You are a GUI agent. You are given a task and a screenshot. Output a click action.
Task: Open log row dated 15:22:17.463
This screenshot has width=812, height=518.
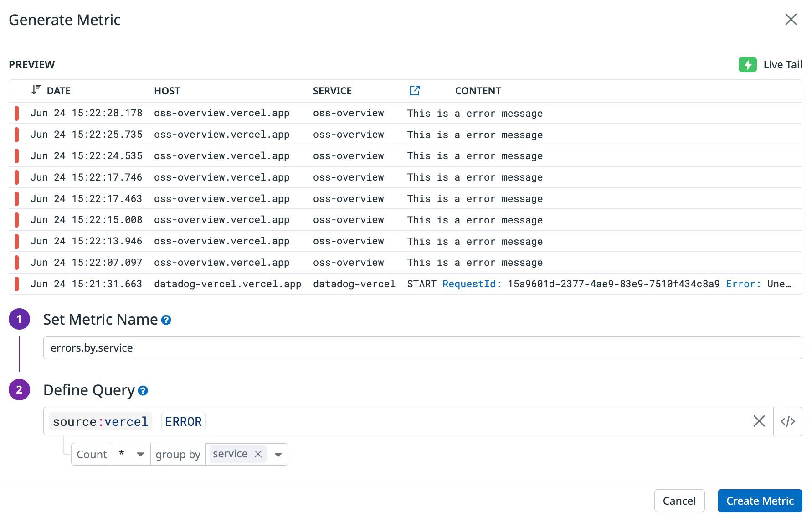point(406,198)
